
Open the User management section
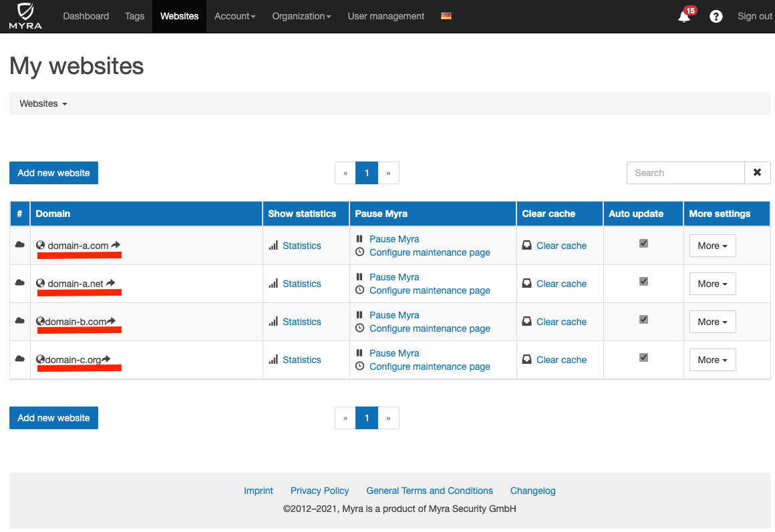coord(385,16)
